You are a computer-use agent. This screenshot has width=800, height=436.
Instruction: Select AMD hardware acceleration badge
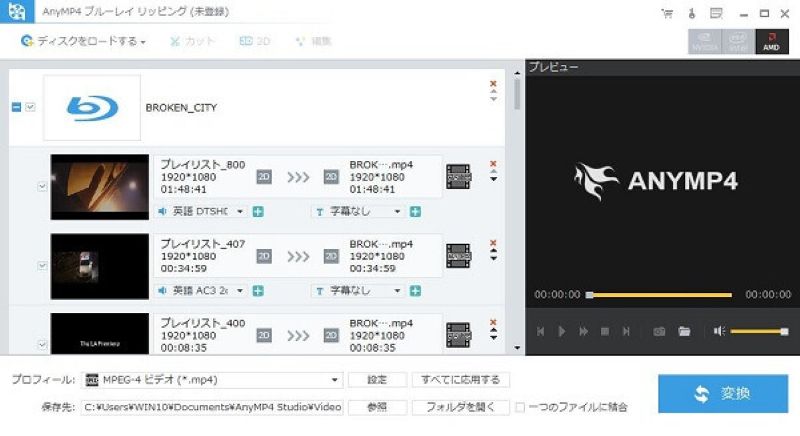click(x=771, y=41)
